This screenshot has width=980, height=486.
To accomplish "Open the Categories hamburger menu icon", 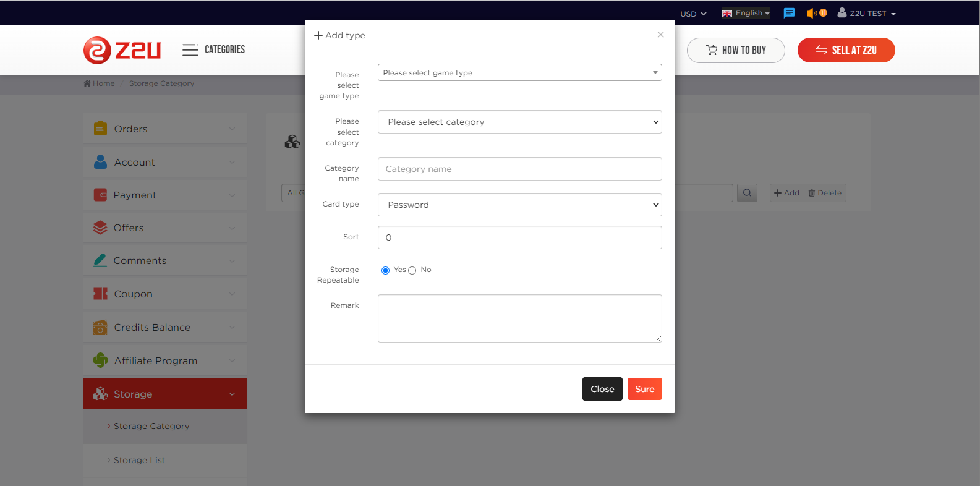I will (190, 50).
